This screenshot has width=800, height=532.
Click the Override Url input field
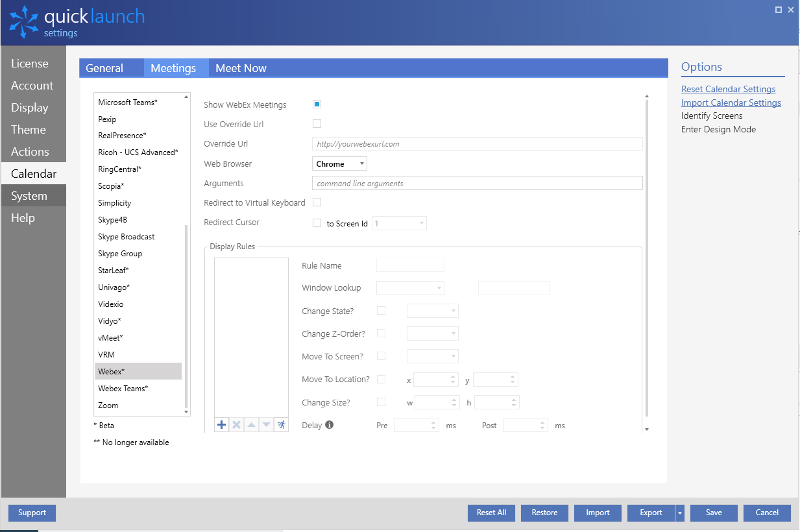click(478, 144)
